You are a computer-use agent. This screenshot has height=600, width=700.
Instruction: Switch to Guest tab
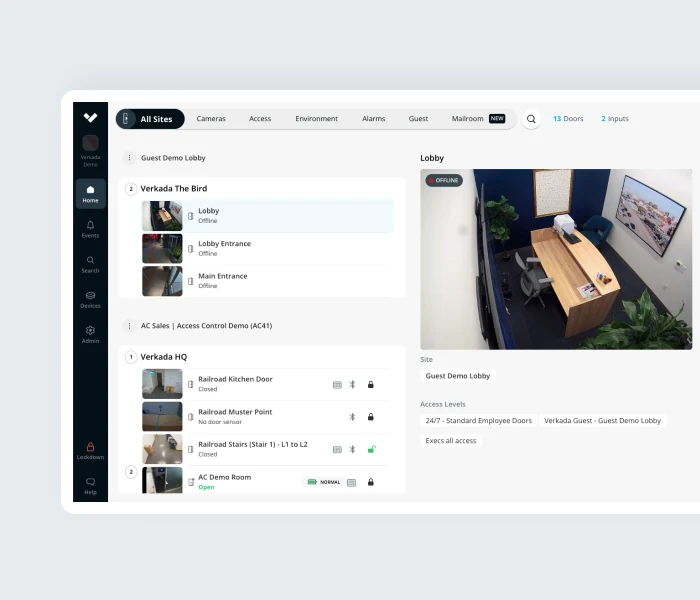tap(418, 119)
